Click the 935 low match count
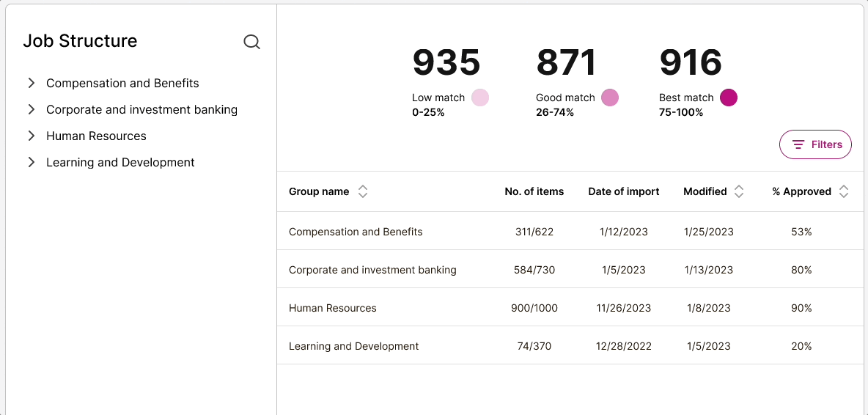 pos(446,62)
